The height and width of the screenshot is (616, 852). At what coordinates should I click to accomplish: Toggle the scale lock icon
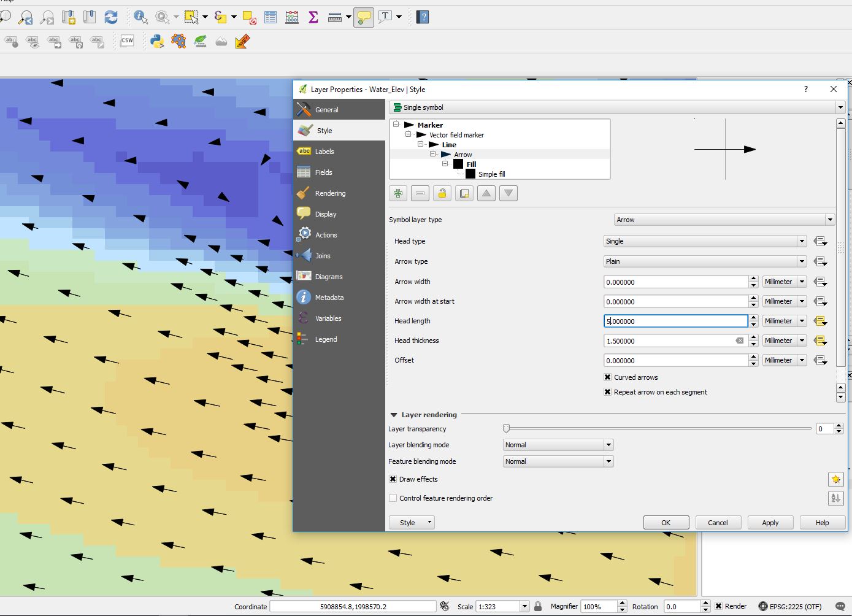pyautogui.click(x=538, y=606)
